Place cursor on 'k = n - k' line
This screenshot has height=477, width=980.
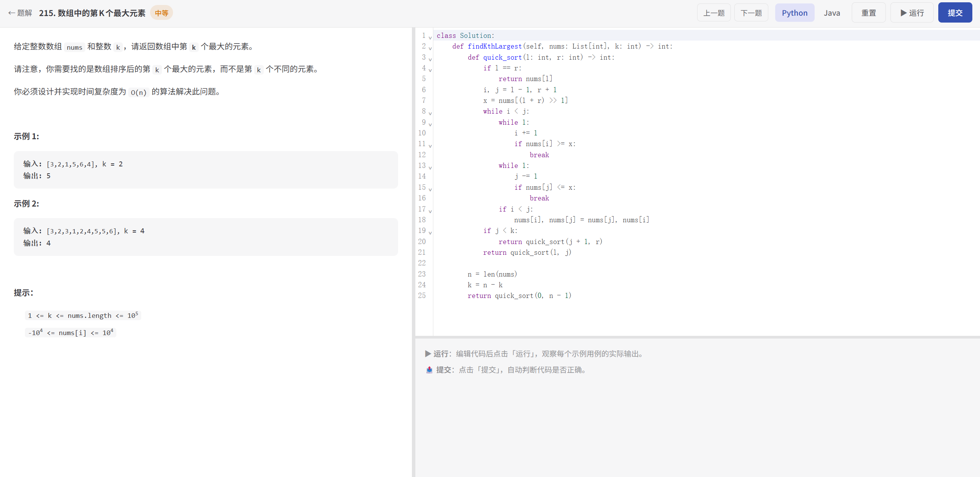[485, 285]
